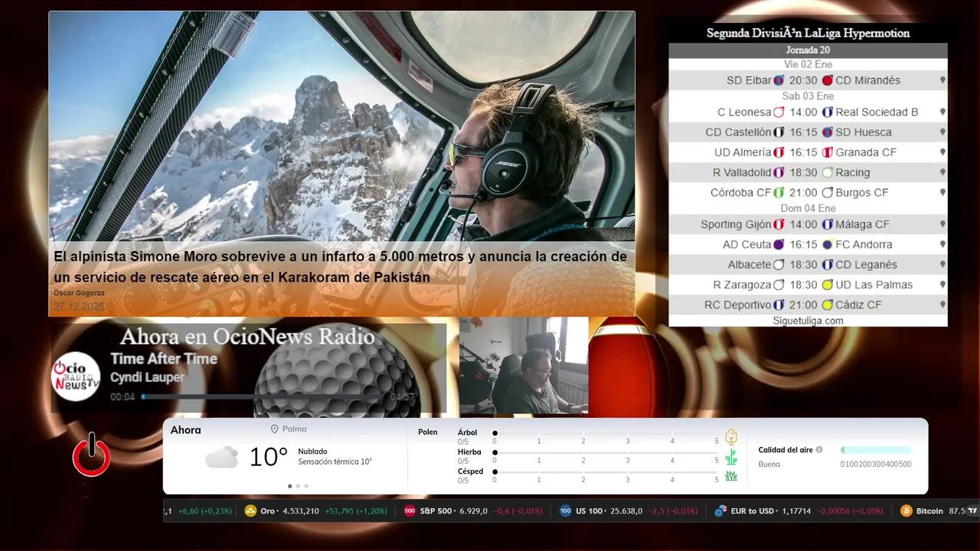980x551 pixels.
Task: Click the Vie 02 Ene date row
Action: [808, 64]
